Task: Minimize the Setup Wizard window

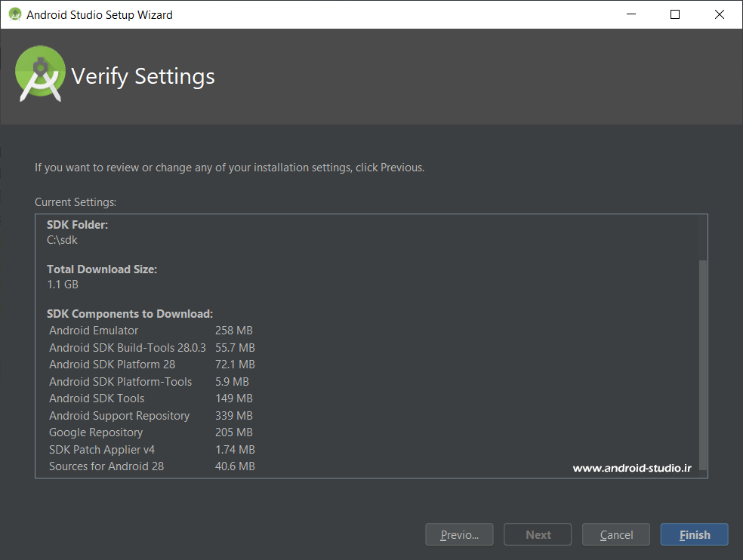Action: pyautogui.click(x=631, y=14)
